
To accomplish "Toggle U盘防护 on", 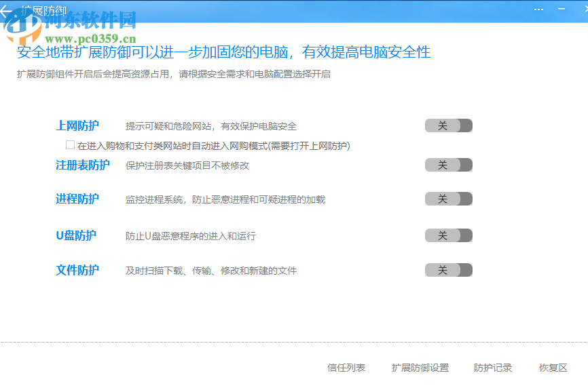I will [449, 235].
